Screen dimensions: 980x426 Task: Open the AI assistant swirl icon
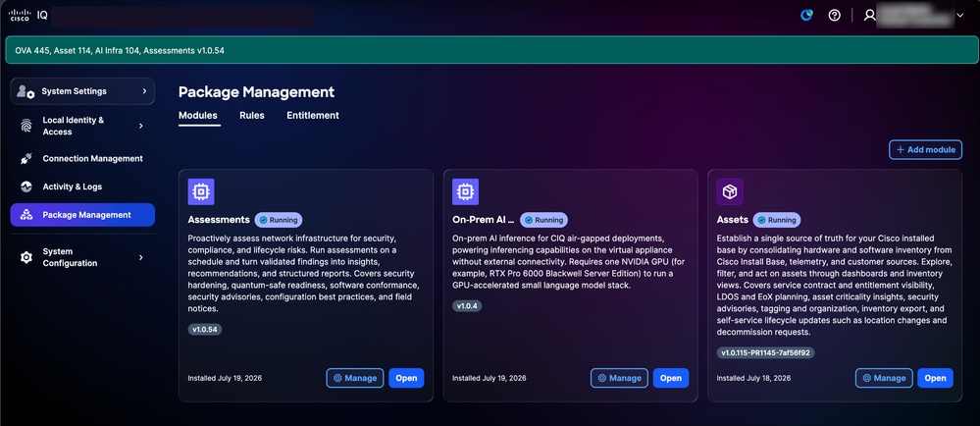click(807, 16)
